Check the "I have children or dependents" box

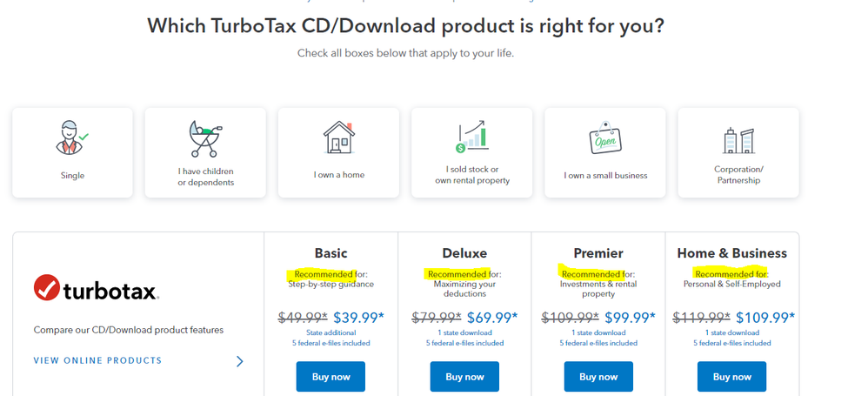(205, 152)
